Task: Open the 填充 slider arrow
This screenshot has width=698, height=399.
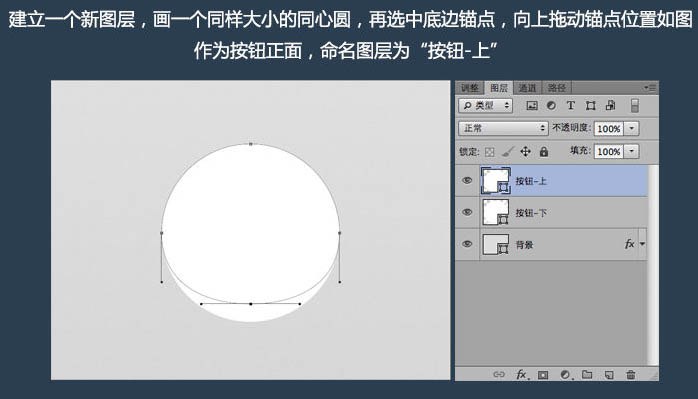Action: pyautogui.click(x=631, y=151)
